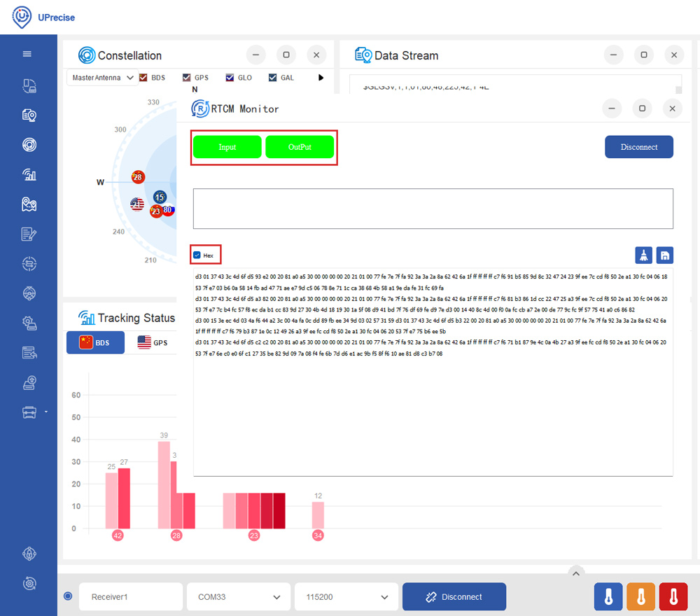The image size is (700, 616).
Task: Open the Master Antenna dropdown
Action: pos(103,78)
